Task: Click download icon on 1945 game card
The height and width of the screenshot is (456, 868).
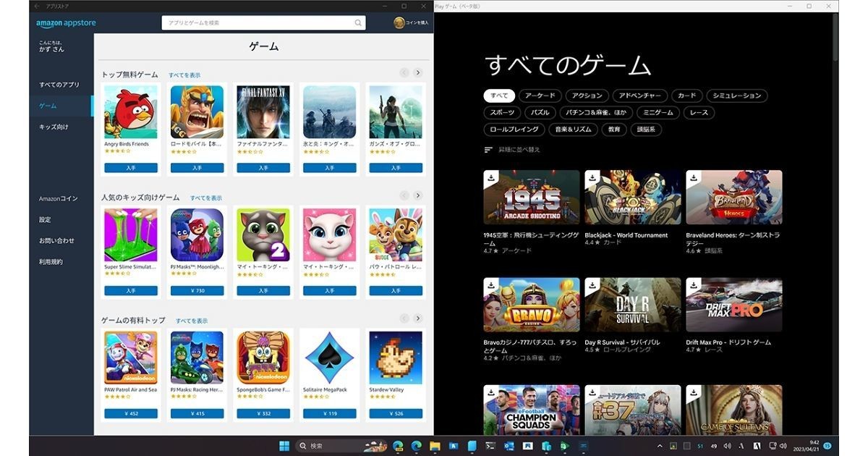Action: pyautogui.click(x=490, y=177)
